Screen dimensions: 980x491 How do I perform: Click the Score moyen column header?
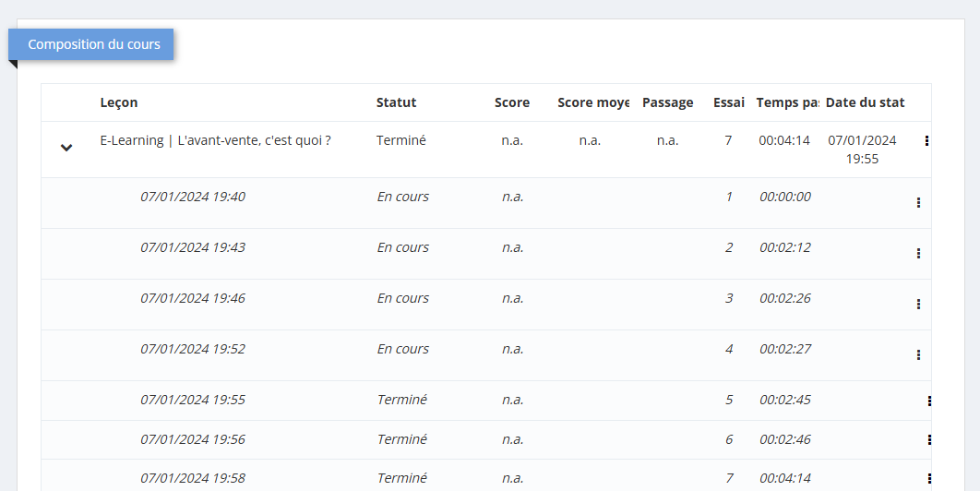pos(592,102)
